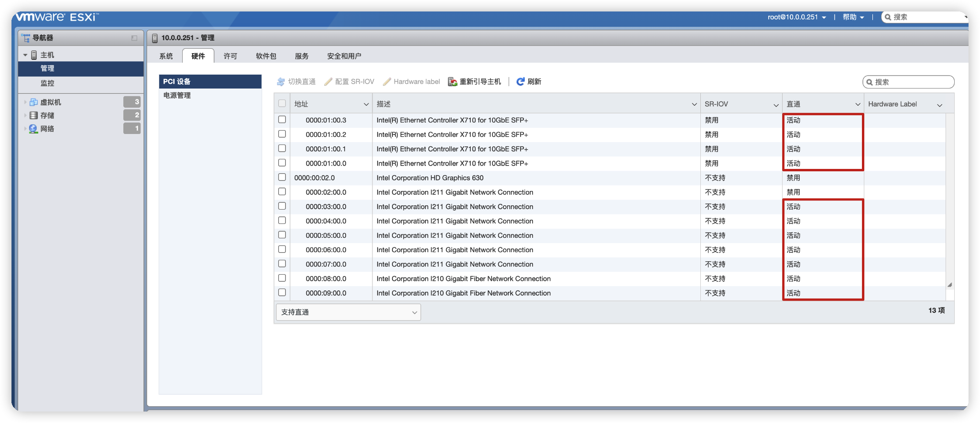Viewport: 980px width, 423px height.
Task: Select the host server icon
Action: coord(34,55)
